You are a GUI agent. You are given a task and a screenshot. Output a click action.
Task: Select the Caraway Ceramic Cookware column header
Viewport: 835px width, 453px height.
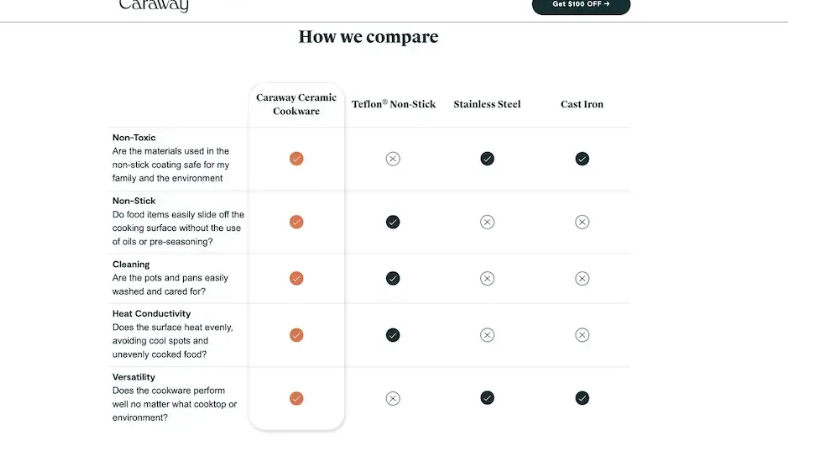pyautogui.click(x=296, y=104)
